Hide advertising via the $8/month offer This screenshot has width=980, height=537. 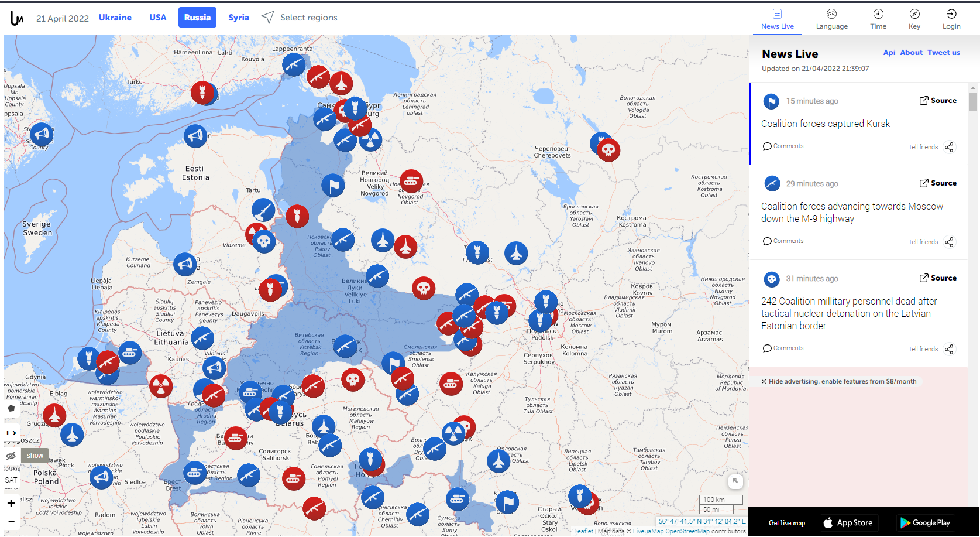tap(839, 381)
